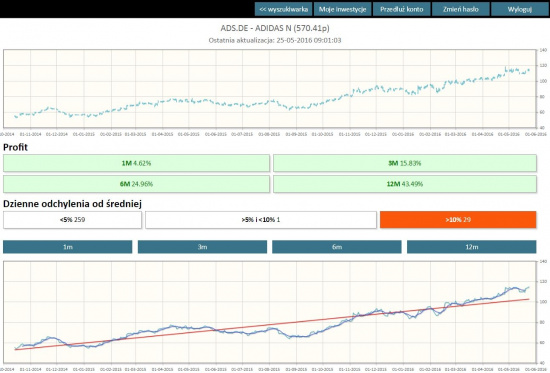This screenshot has height=373, width=550.
Task: Click the right end of the red trend line
Action: 529,299
